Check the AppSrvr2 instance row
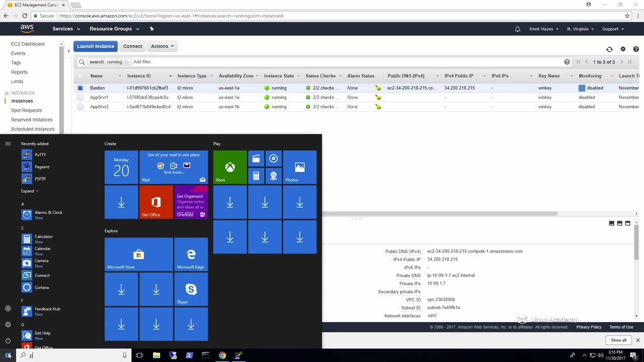 pyautogui.click(x=80, y=107)
